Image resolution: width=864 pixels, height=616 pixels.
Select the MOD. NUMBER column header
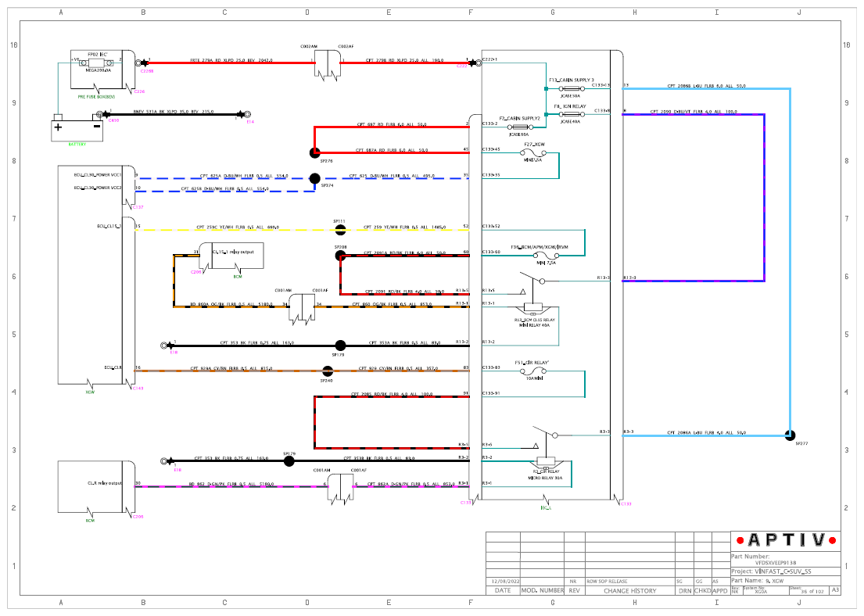click(x=543, y=591)
